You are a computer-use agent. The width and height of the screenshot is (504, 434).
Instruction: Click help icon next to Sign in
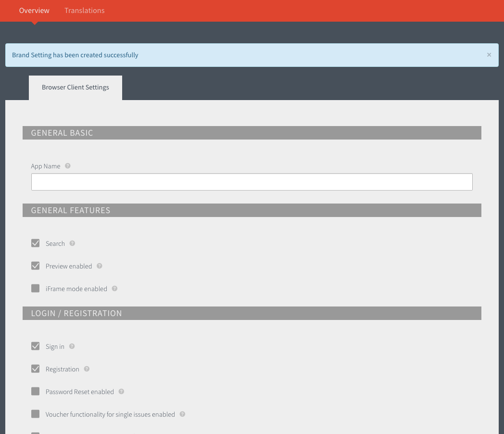coord(72,346)
